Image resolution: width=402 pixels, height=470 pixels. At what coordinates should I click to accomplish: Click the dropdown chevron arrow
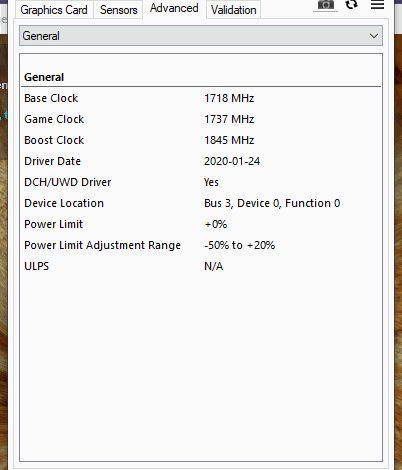[374, 36]
